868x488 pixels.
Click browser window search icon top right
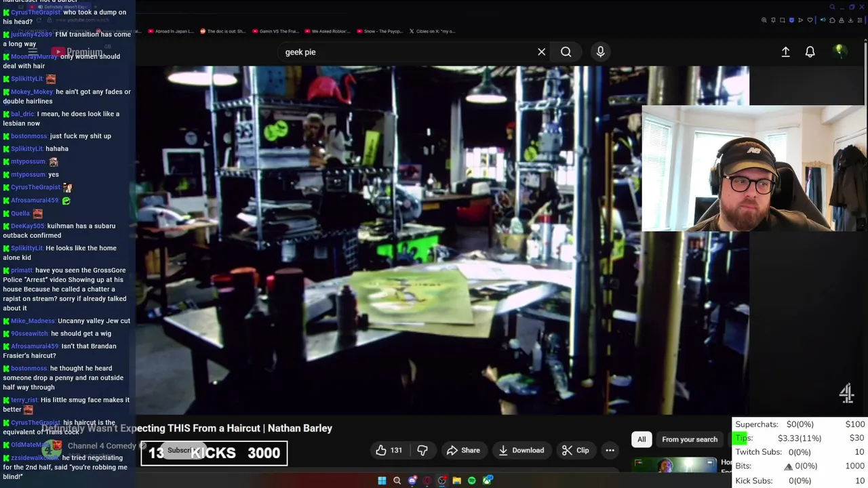coord(832,7)
